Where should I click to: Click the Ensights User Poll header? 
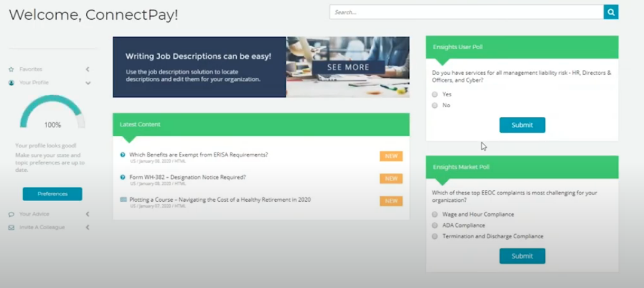pos(522,47)
